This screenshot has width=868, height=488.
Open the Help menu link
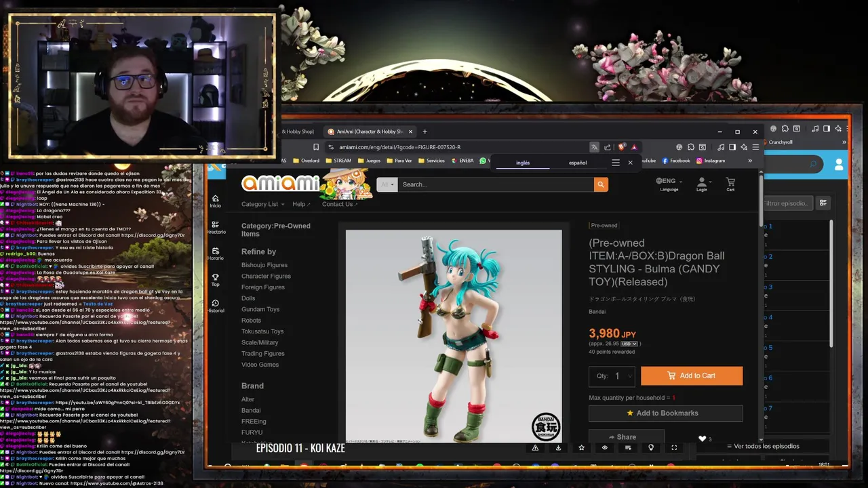[301, 204]
